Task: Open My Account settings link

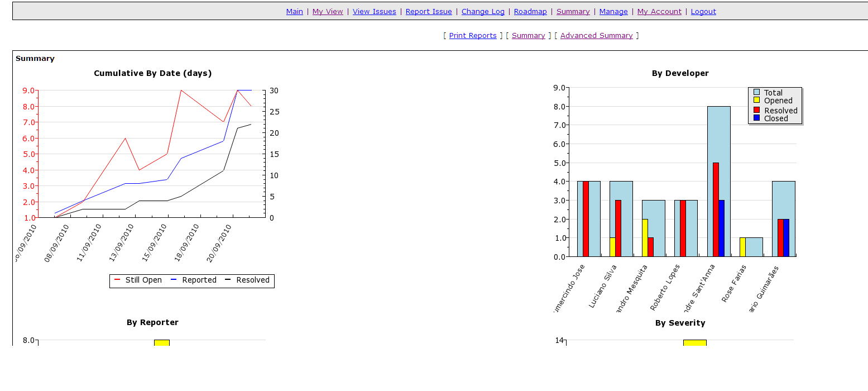Action: 659,11
